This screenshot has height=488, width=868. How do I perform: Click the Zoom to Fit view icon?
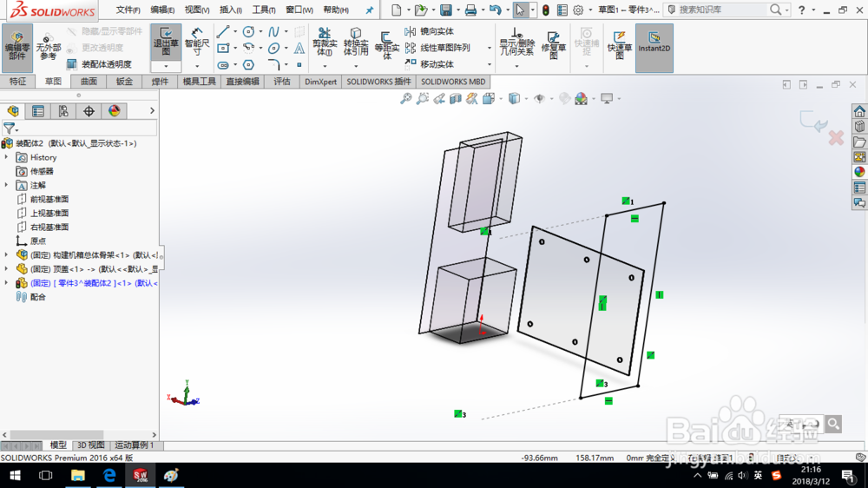pyautogui.click(x=405, y=99)
